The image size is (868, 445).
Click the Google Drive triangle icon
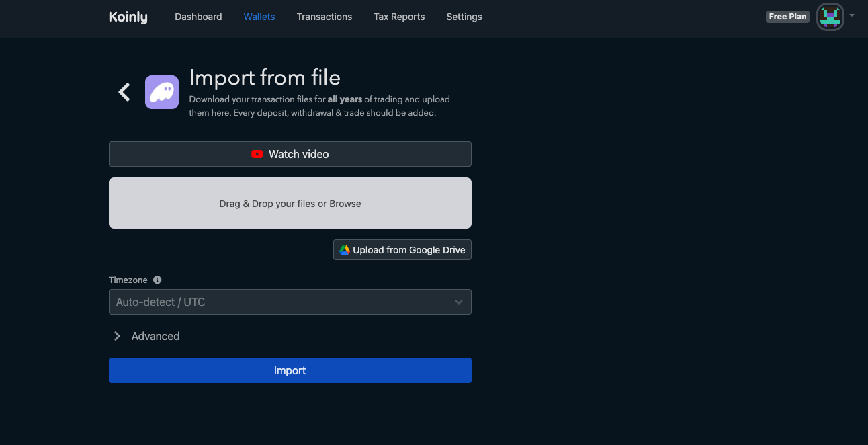point(345,250)
